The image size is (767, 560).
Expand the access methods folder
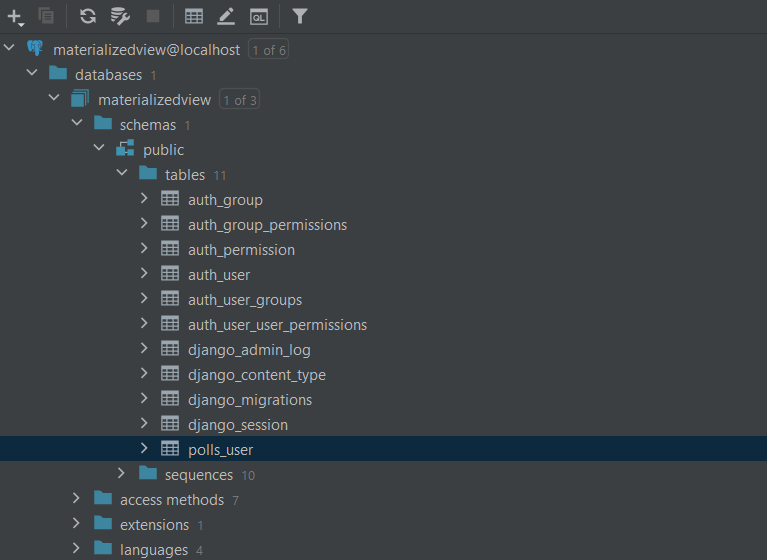coord(77,499)
